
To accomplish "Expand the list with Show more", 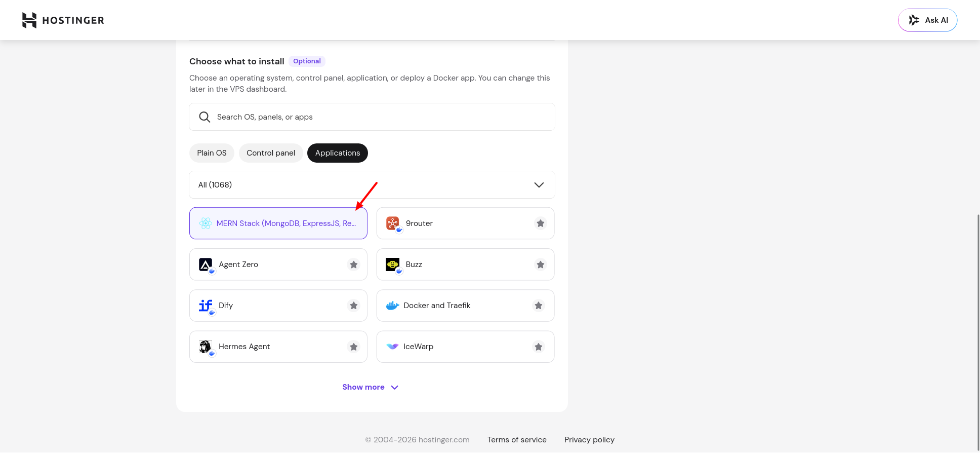I will [x=370, y=387].
